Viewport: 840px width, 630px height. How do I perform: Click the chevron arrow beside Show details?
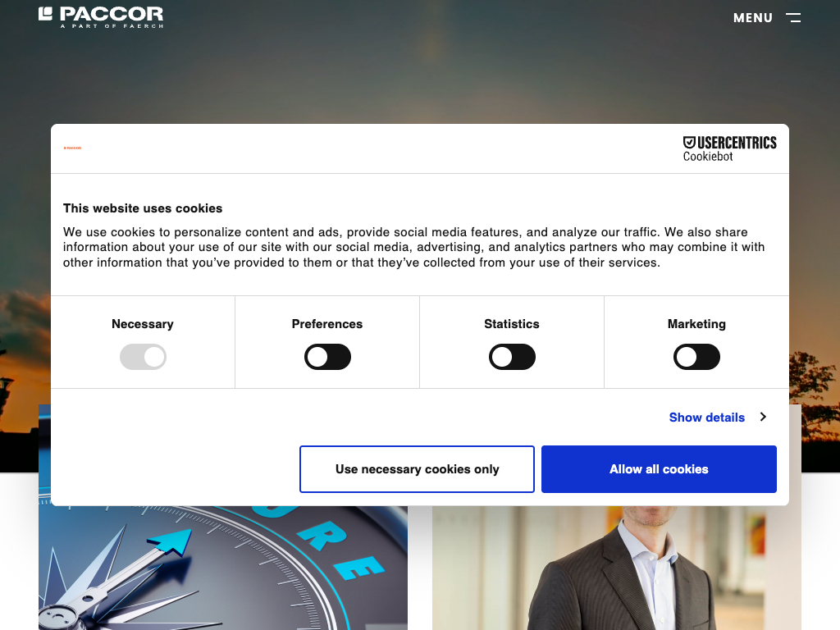[763, 417]
